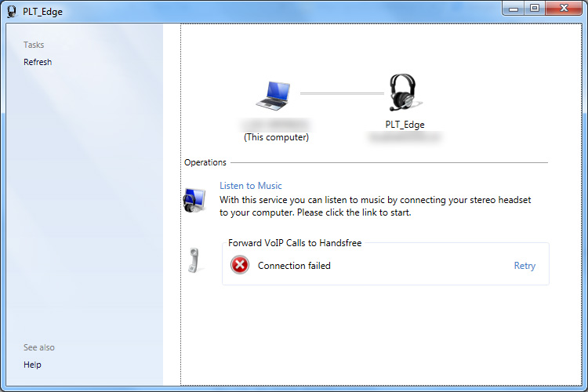Open the Listen to Music link
Screen dimensions: 588x392
point(250,186)
